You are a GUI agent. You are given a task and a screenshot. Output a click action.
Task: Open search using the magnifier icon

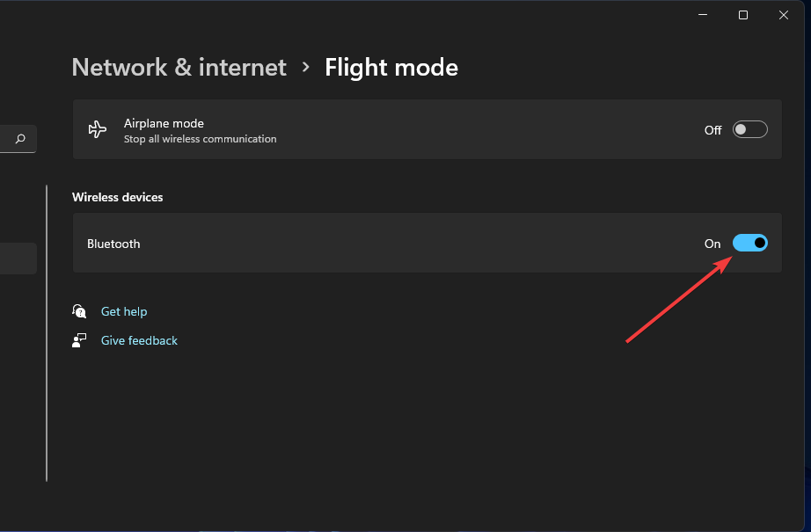tap(18, 138)
